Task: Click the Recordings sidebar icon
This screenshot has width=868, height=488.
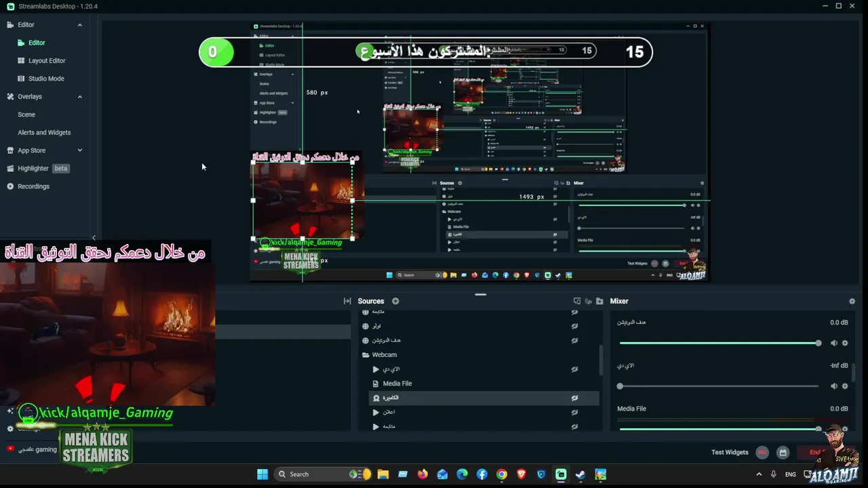Action: (x=10, y=186)
